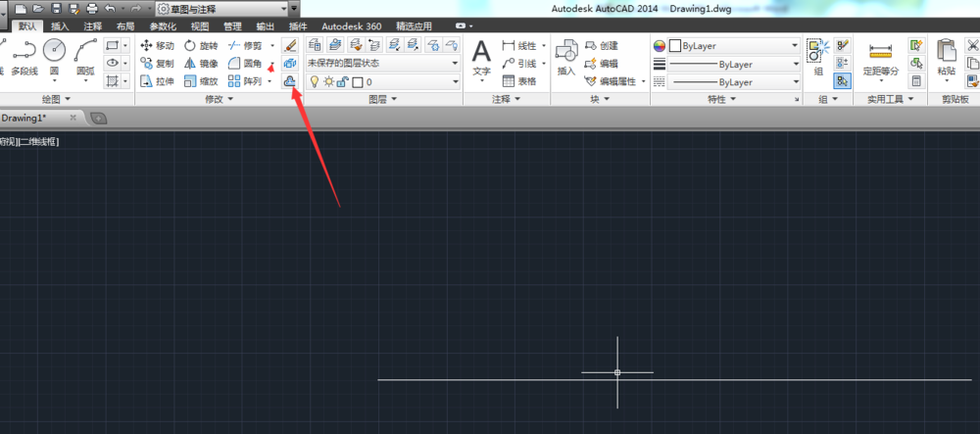Image resolution: width=980 pixels, height=434 pixels.
Task: Click the Mirror (镜像) tool
Action: point(200,64)
